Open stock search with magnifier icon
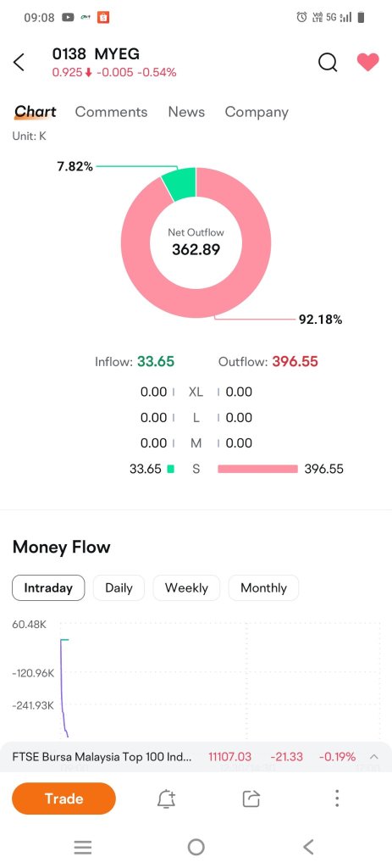Screen dimensions: 392x868 click(x=328, y=63)
